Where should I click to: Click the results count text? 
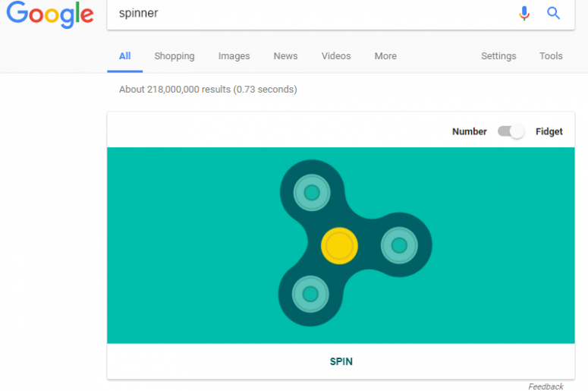click(208, 90)
